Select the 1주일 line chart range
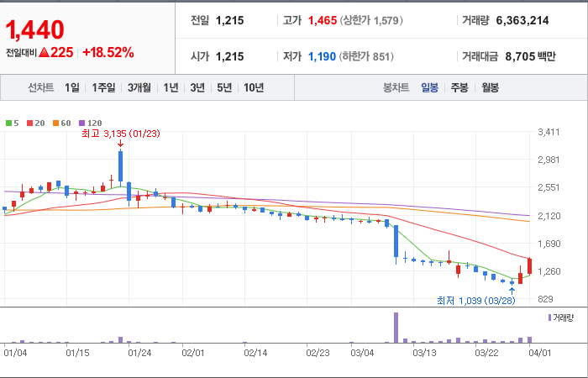Viewport: 588px width, 378px height. pos(103,87)
